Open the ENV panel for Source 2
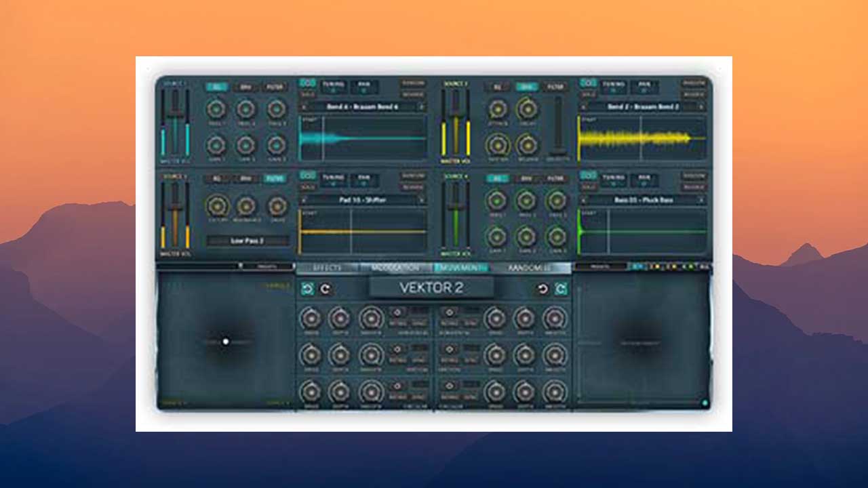868x488 pixels. pos(526,87)
